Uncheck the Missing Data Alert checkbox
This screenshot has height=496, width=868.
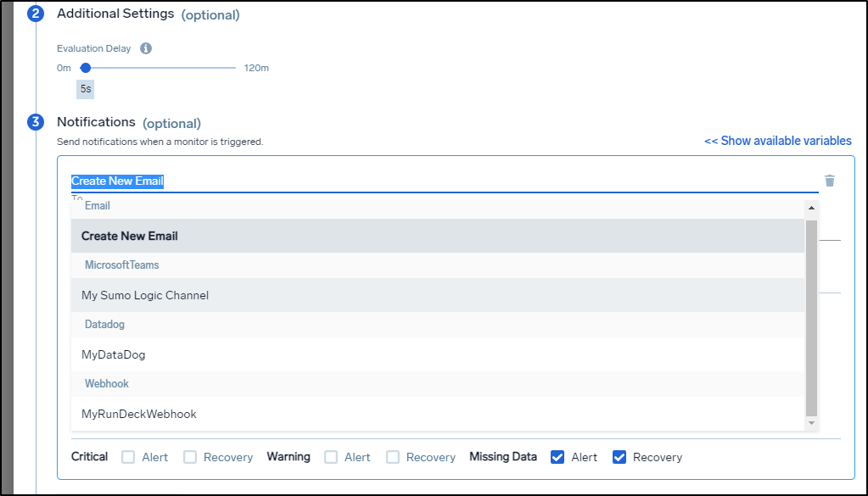(557, 457)
